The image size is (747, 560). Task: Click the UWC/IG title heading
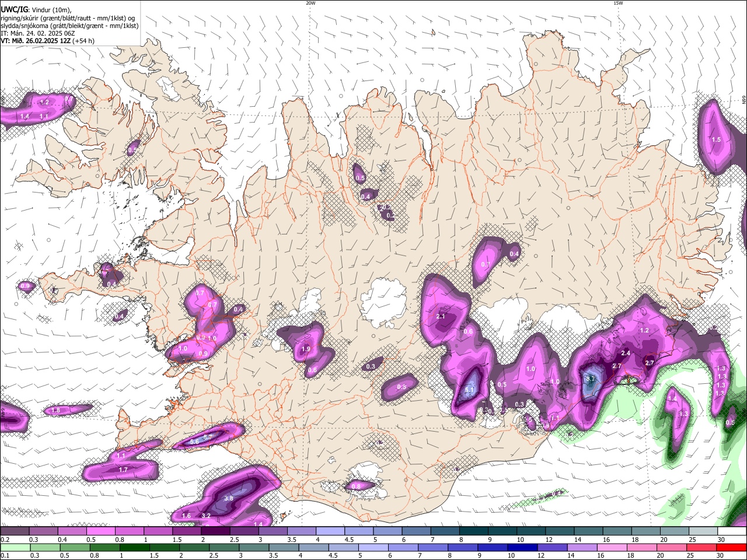pos(13,9)
